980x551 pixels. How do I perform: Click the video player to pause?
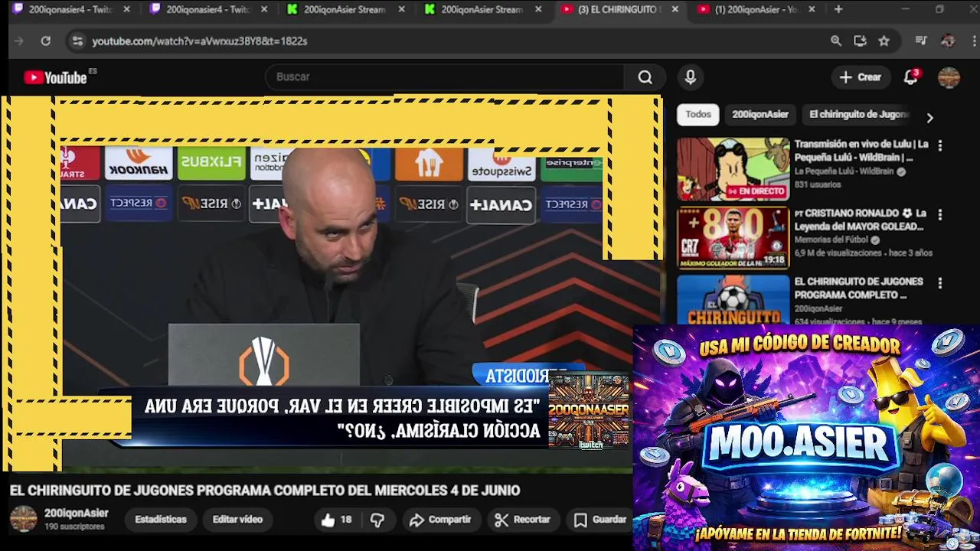(331, 283)
